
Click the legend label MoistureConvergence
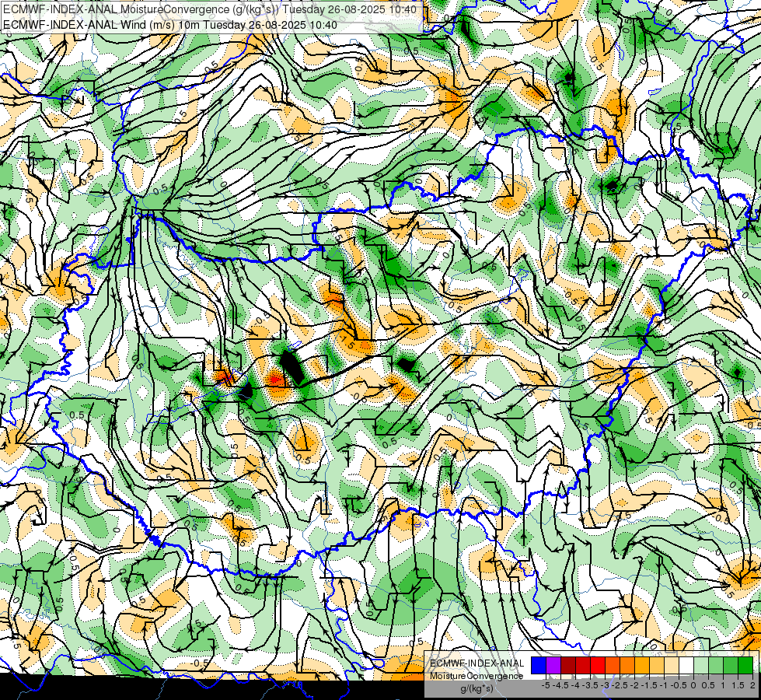(x=476, y=676)
